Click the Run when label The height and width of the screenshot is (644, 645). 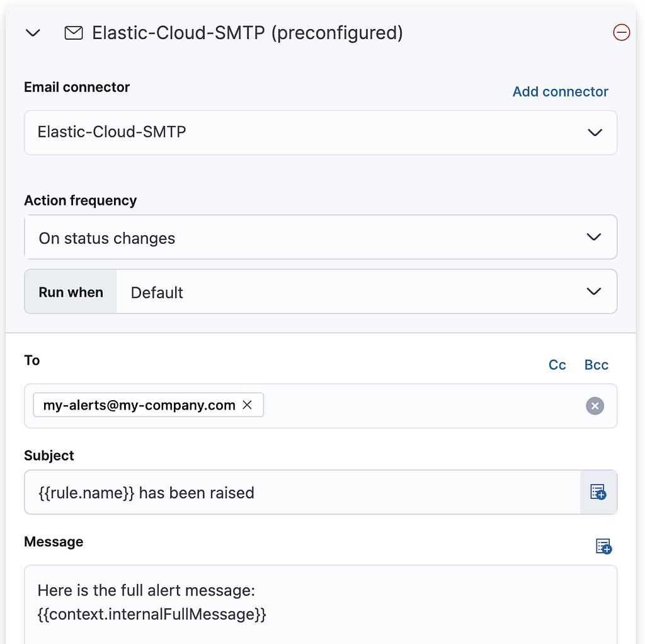click(x=71, y=292)
